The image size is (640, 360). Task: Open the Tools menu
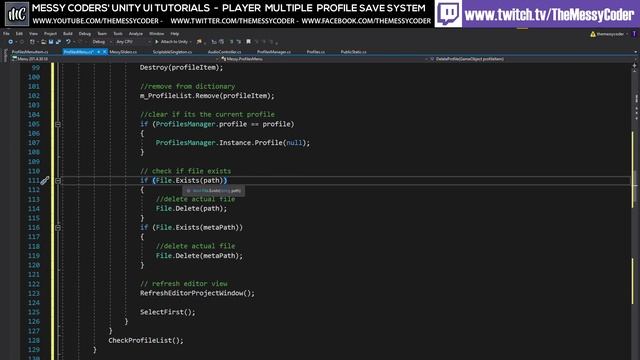(x=118, y=34)
